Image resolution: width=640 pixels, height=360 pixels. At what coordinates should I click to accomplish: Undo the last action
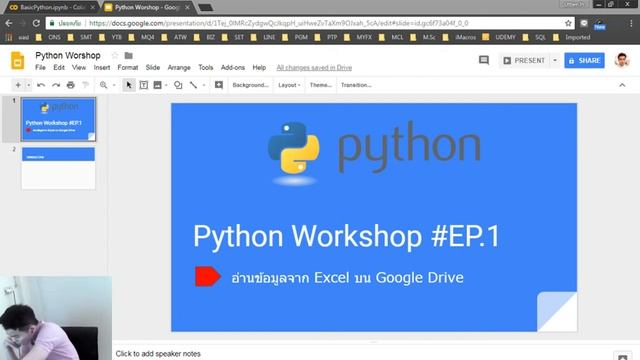point(41,85)
